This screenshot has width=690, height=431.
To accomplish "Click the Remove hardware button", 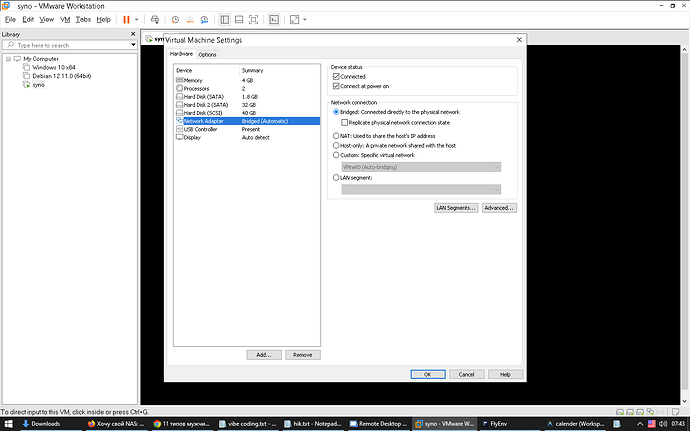I will (x=302, y=355).
